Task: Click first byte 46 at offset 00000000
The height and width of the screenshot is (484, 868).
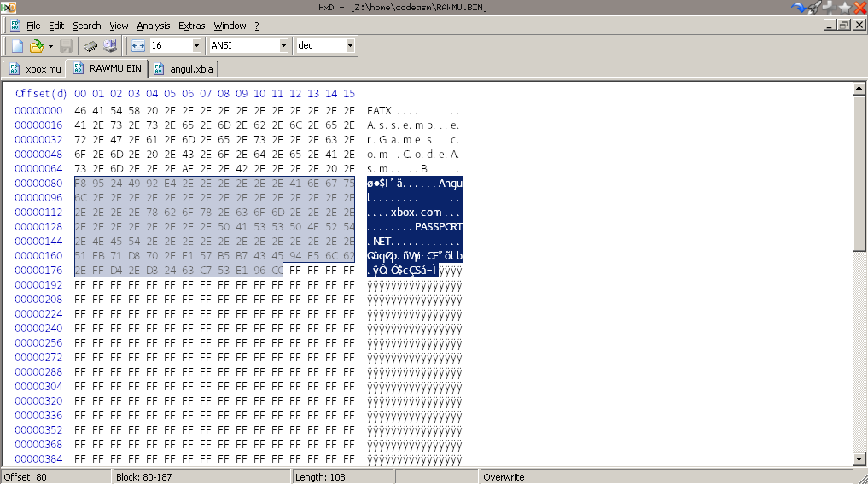Action: coord(80,111)
